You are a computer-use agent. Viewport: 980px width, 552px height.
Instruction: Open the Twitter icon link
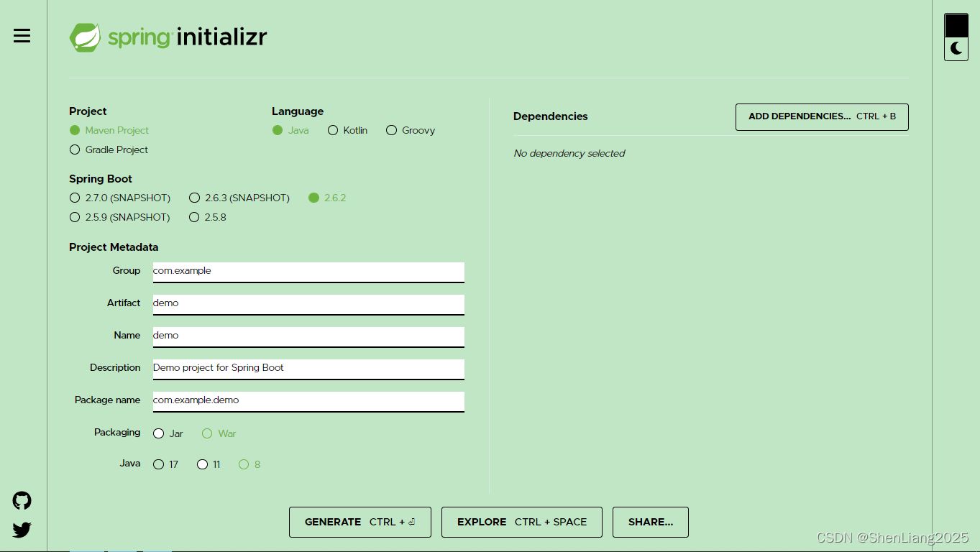click(x=22, y=530)
